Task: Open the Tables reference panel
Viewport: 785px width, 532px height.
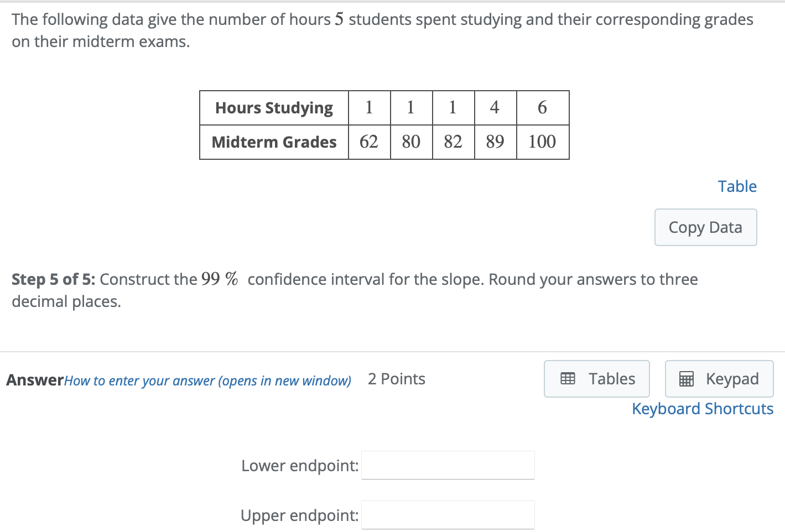Action: [x=596, y=378]
